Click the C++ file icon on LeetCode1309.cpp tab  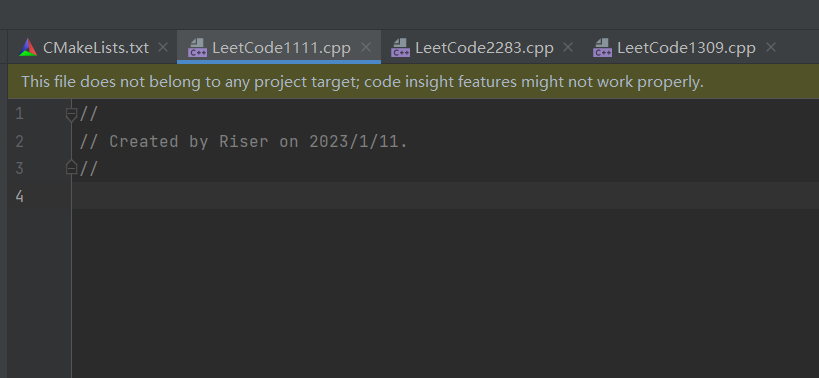coord(602,48)
